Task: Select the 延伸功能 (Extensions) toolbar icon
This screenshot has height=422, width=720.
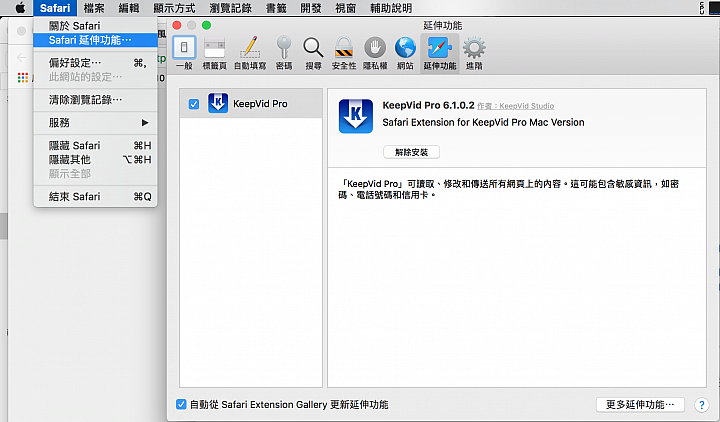Action: (440, 53)
